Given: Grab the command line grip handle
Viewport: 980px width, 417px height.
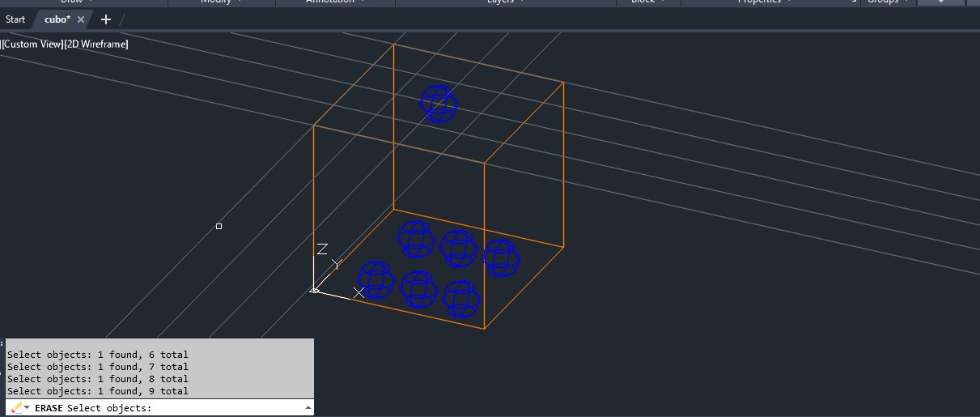Looking at the screenshot, I should pyautogui.click(x=2, y=372).
